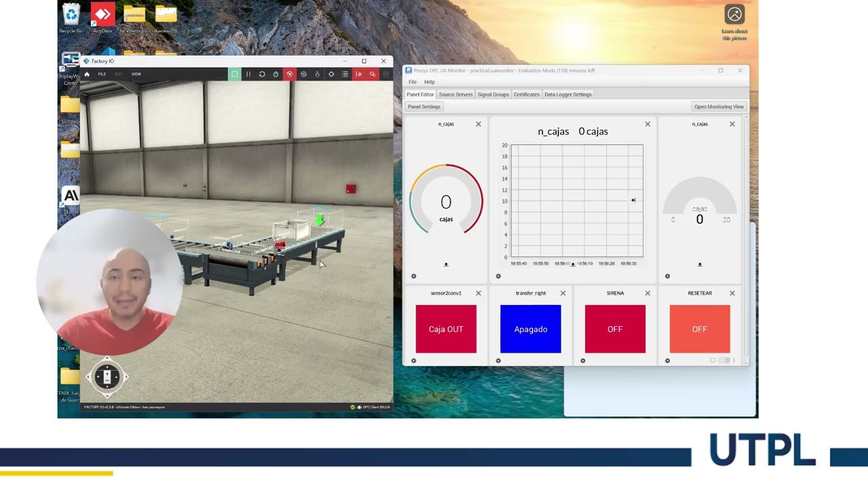The width and height of the screenshot is (868, 488).
Task: Open the time scale stopwatch icon in Factory IO
Action: 276,74
